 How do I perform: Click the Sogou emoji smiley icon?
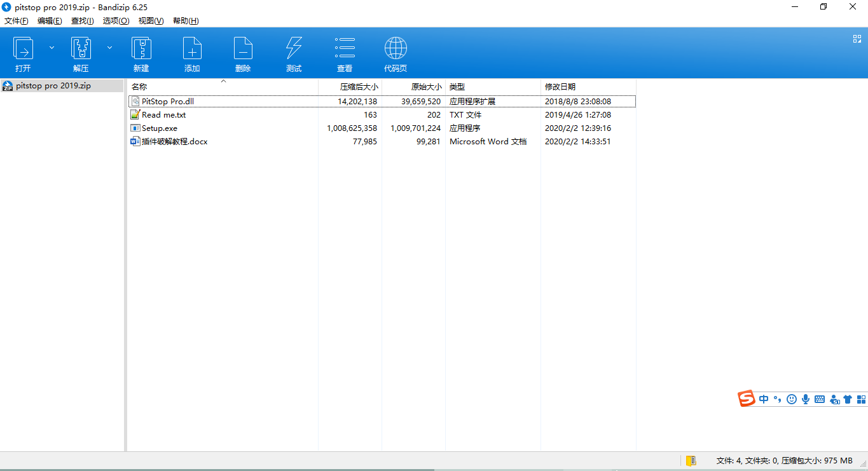(x=792, y=399)
